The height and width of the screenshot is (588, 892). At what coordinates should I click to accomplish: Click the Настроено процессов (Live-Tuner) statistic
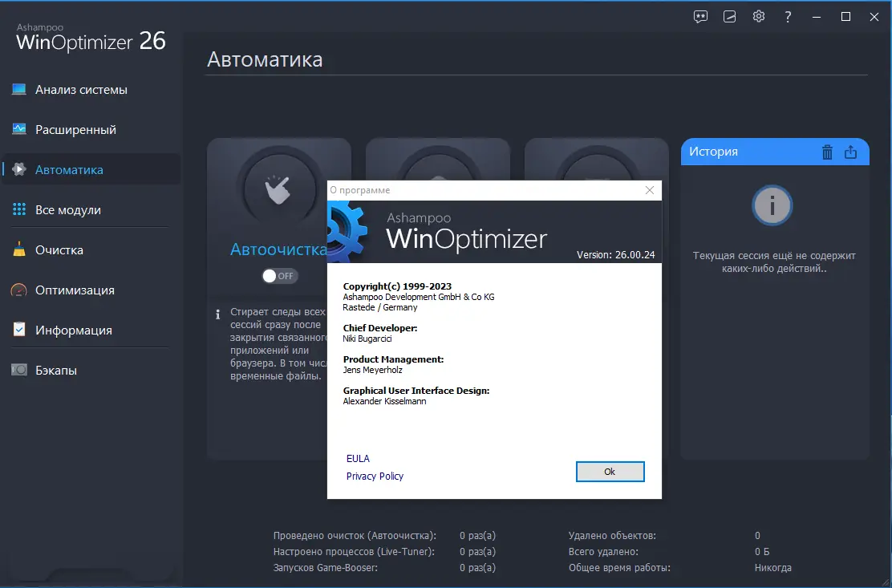pos(354,552)
